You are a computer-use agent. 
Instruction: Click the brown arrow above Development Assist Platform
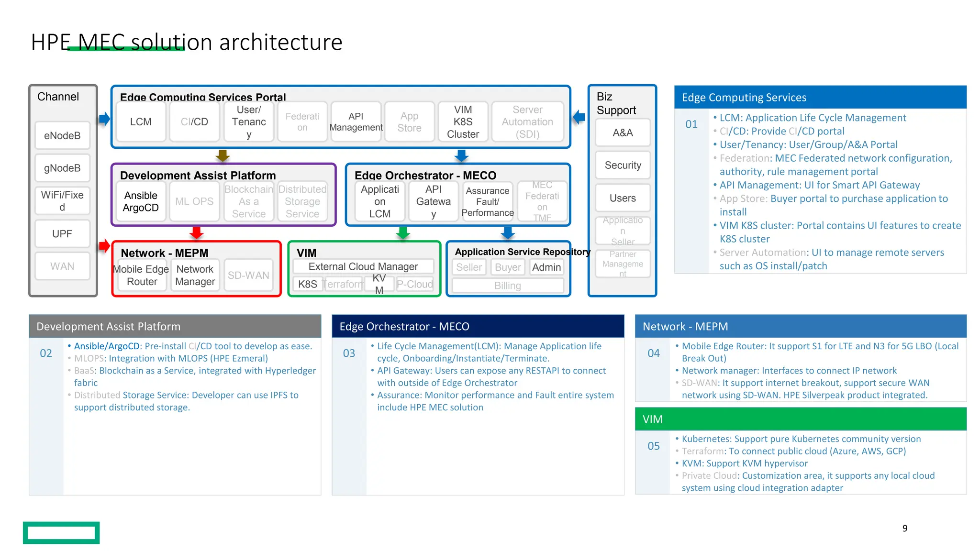click(223, 155)
